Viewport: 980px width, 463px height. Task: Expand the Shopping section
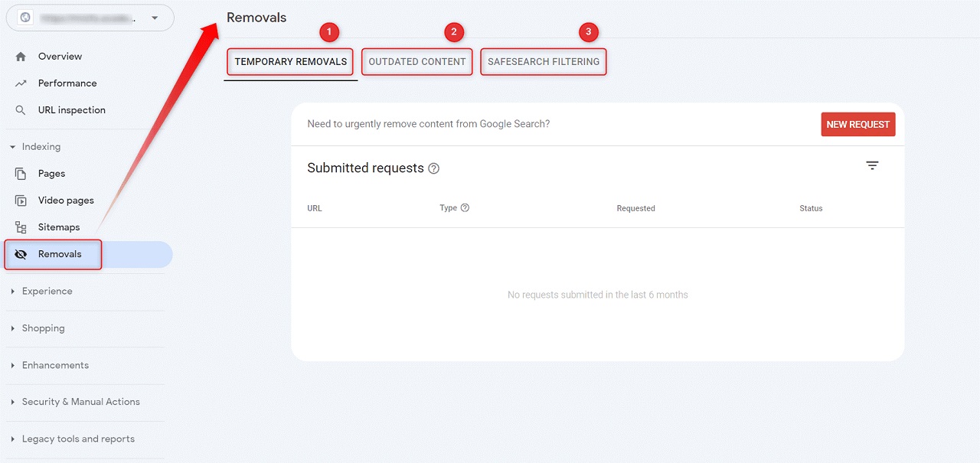[12, 328]
